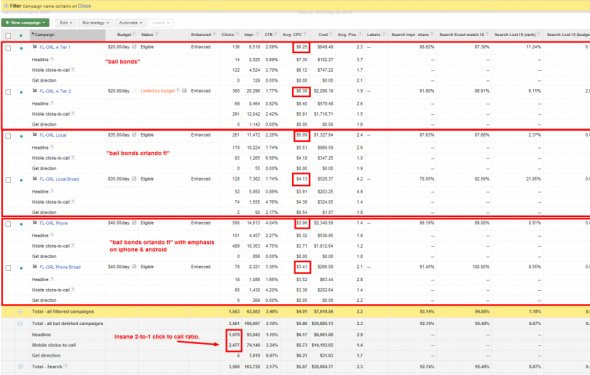Open the Edit dropdown

point(66,23)
